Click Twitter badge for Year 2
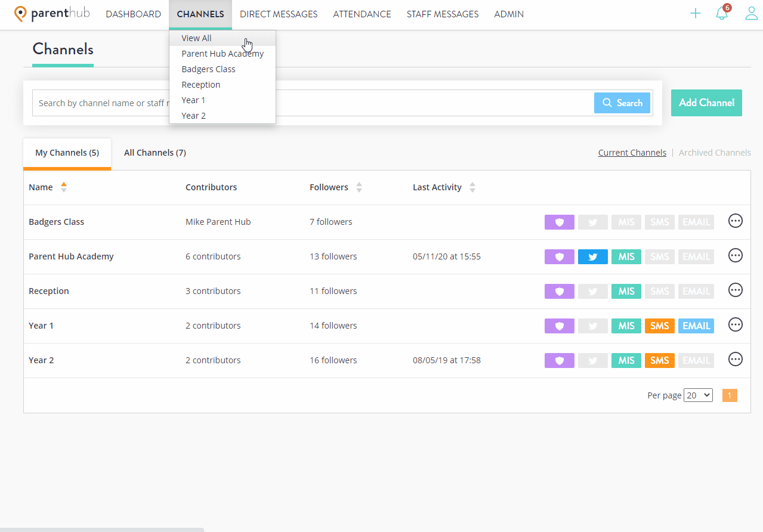 click(x=593, y=360)
